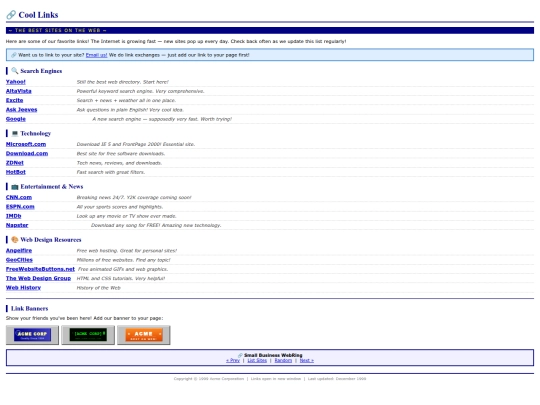Screen dimensions: 540x405
Task: Click the magnifier icon by Search Engines
Action: [14, 71]
